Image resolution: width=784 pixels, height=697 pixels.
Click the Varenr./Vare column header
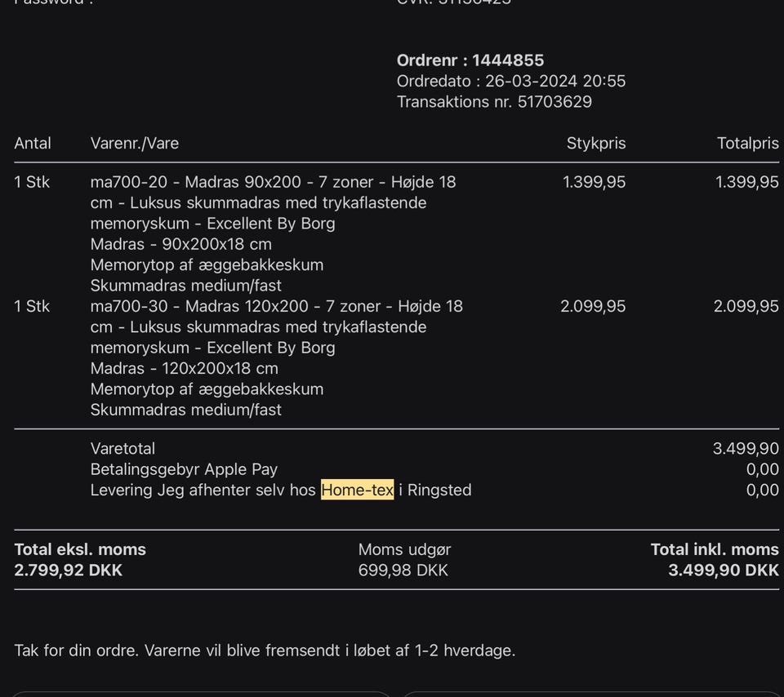click(135, 143)
